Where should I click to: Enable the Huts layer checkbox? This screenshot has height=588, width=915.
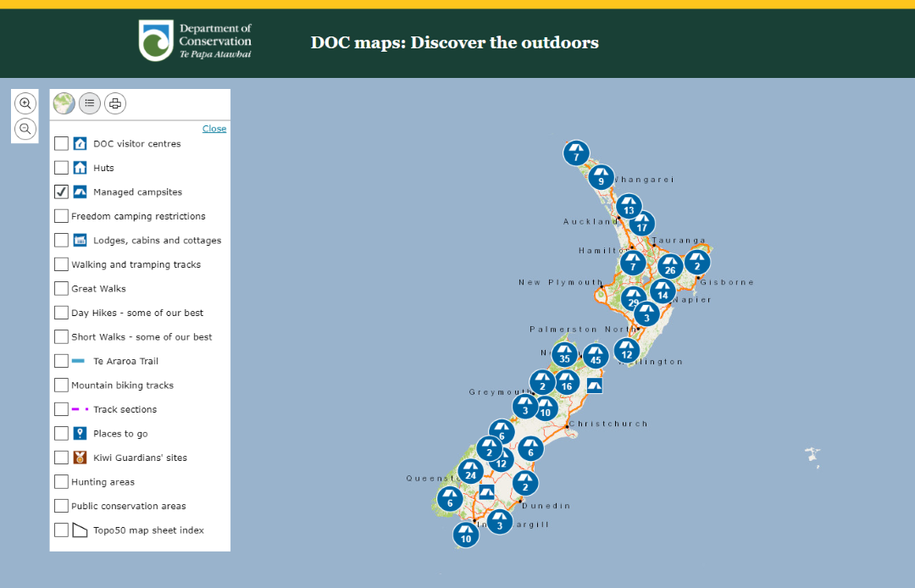click(x=61, y=168)
